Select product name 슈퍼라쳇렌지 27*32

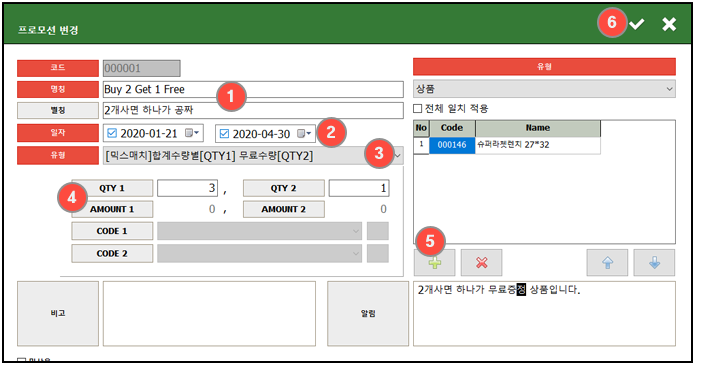tap(538, 145)
